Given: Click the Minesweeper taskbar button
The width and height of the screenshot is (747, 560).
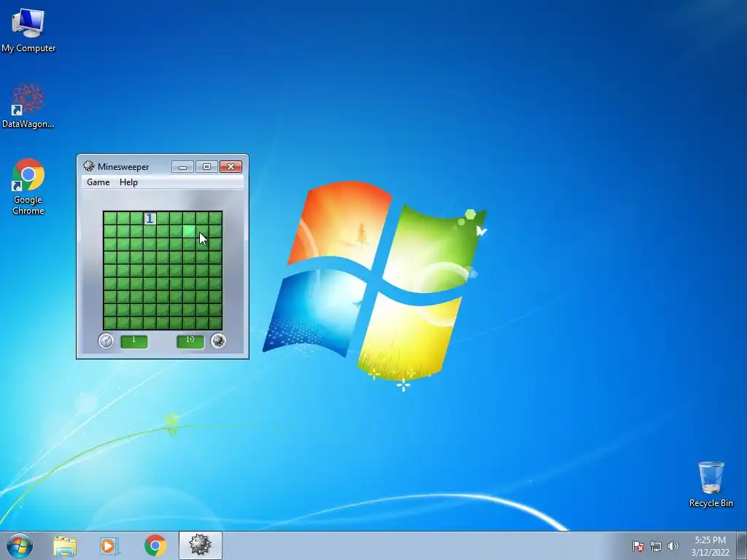Looking at the screenshot, I should (x=200, y=545).
